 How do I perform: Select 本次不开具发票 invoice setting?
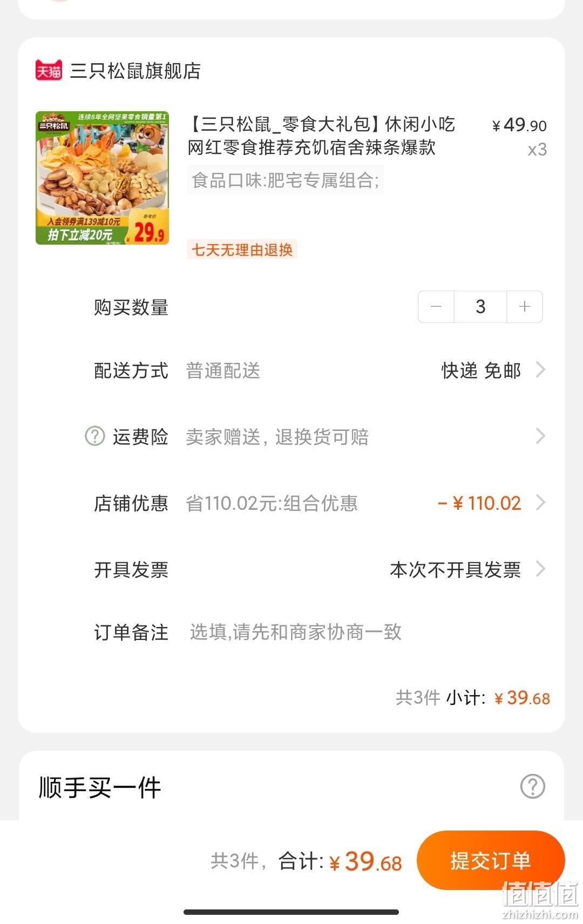click(455, 570)
